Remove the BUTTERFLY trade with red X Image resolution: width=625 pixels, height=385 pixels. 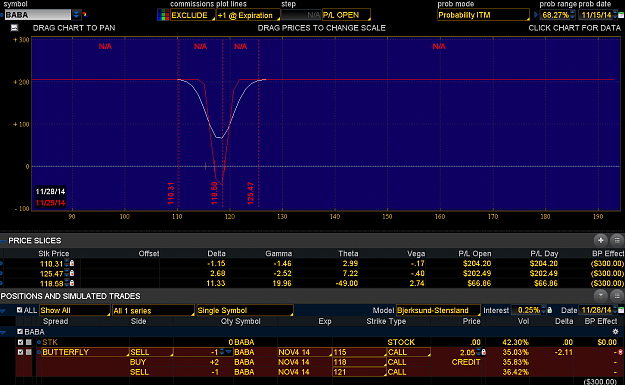pyautogui.click(x=621, y=352)
